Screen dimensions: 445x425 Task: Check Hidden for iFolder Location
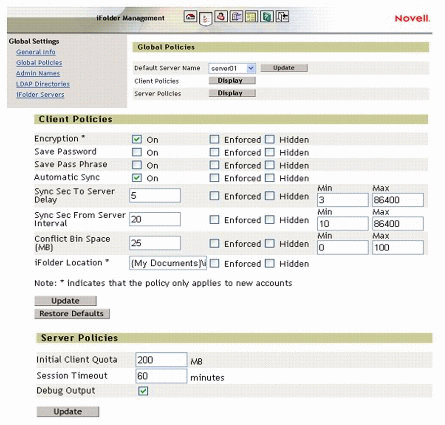tap(270, 264)
